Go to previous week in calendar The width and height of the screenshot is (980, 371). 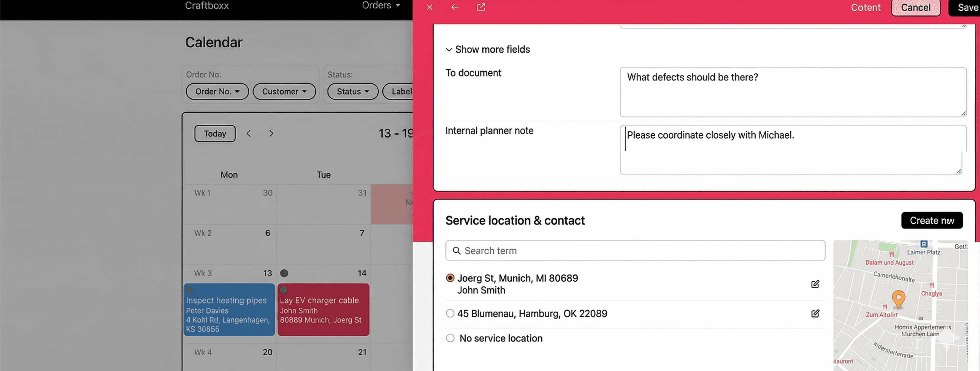tap(248, 133)
